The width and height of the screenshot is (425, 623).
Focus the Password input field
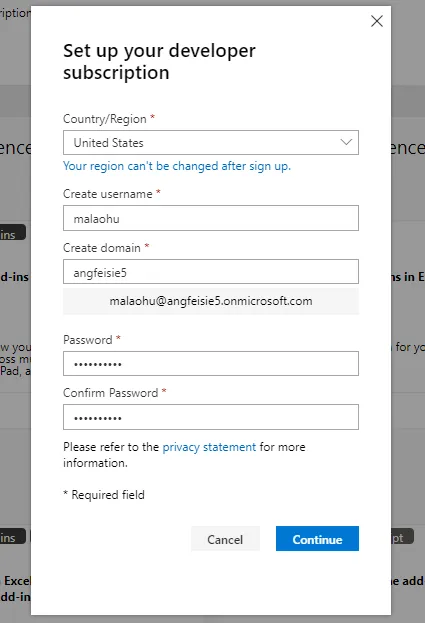coord(211,364)
